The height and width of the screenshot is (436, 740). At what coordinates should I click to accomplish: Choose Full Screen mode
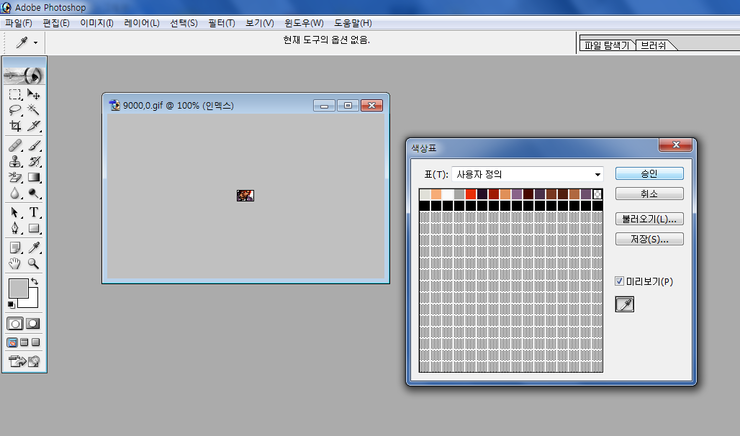[35, 343]
